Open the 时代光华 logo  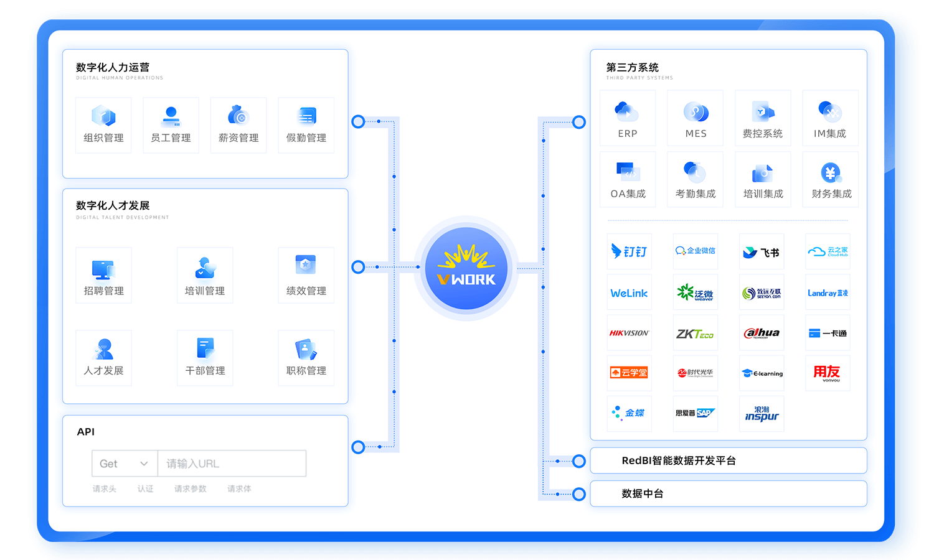coord(696,373)
